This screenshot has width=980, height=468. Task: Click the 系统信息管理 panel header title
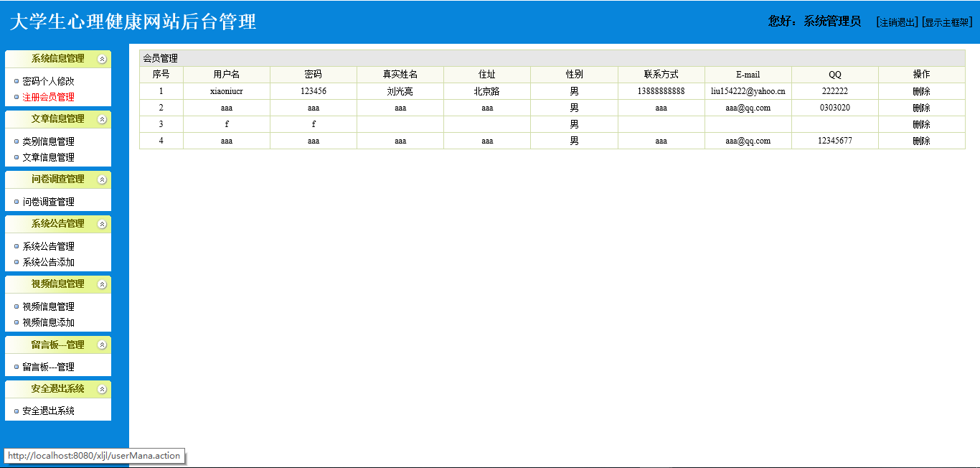(x=57, y=59)
